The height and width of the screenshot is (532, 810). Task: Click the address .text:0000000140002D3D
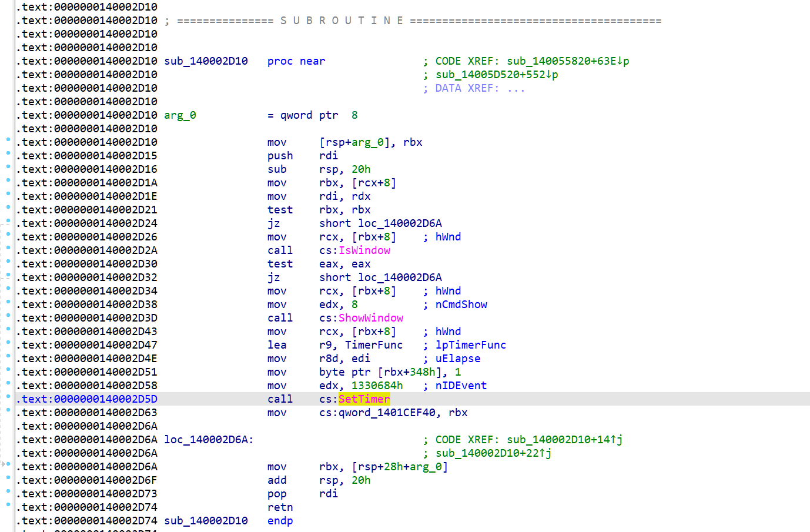click(89, 318)
